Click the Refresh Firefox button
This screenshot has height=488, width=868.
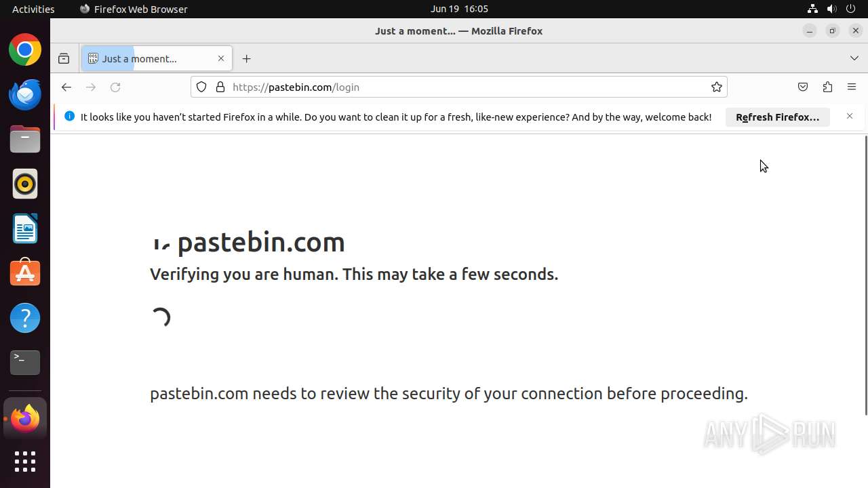pos(777,117)
